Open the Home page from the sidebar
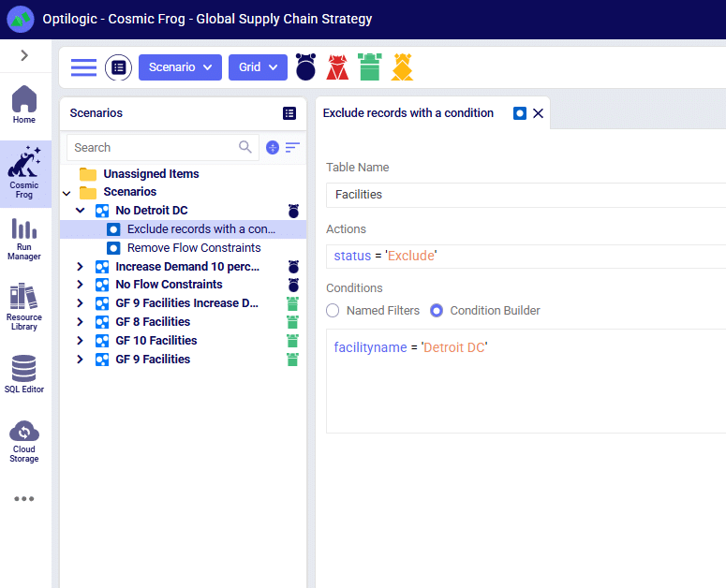726x588 pixels. tap(24, 105)
